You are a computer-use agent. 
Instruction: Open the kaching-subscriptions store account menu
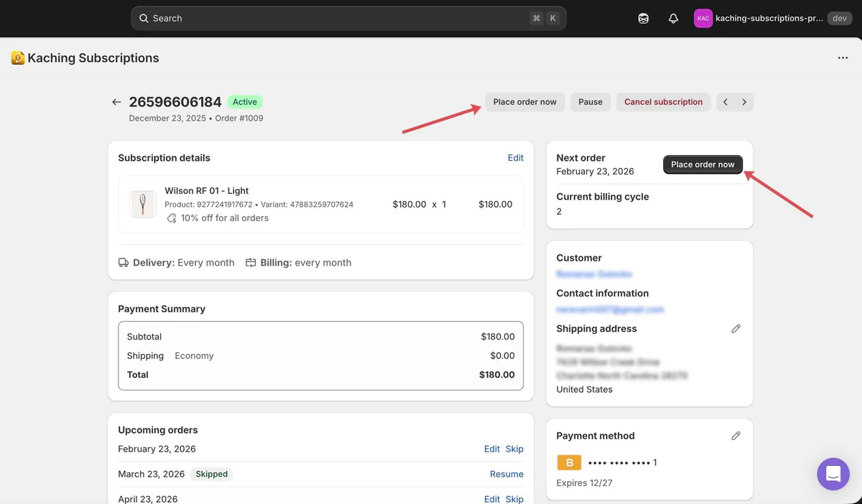772,19
